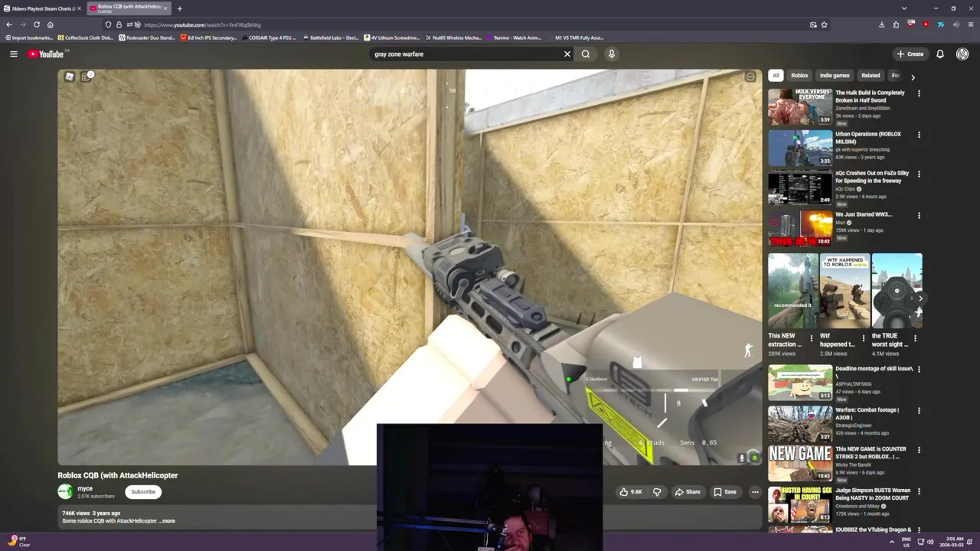Open the new tab plus button

(x=179, y=8)
